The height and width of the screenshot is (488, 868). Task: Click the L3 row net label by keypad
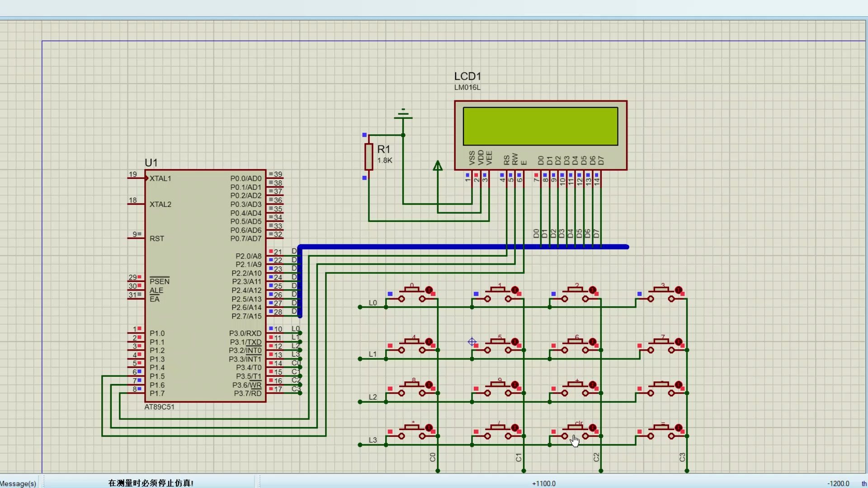pyautogui.click(x=373, y=440)
